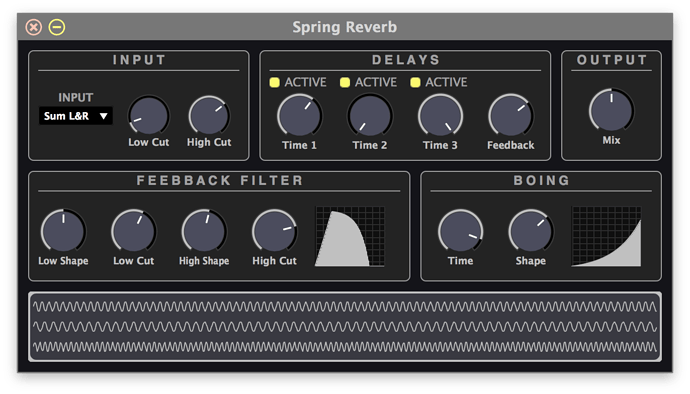The image size is (690, 394).
Task: Toggle the ACTIVE light above Time 2
Action: [345, 82]
